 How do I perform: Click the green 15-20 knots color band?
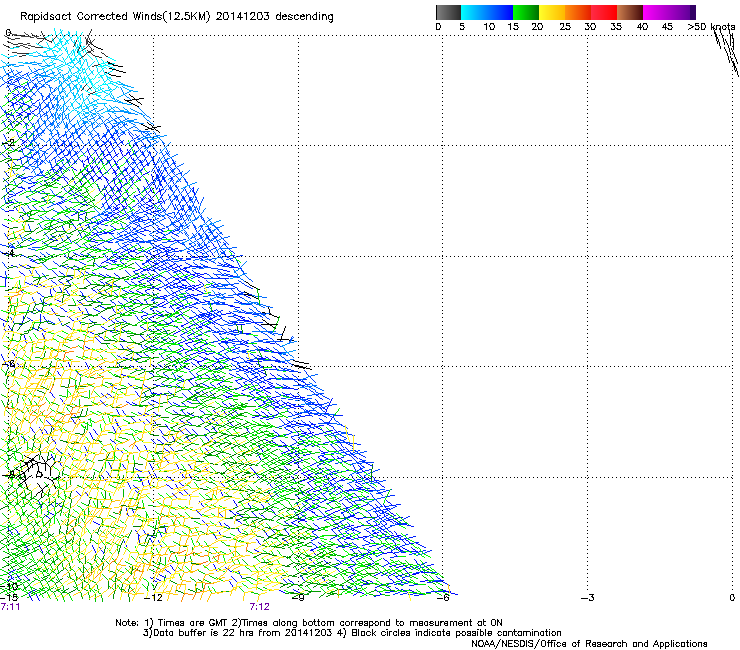(526, 12)
